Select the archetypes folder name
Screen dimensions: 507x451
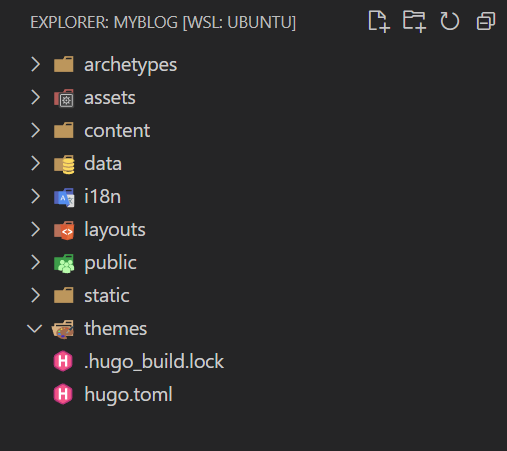130,65
